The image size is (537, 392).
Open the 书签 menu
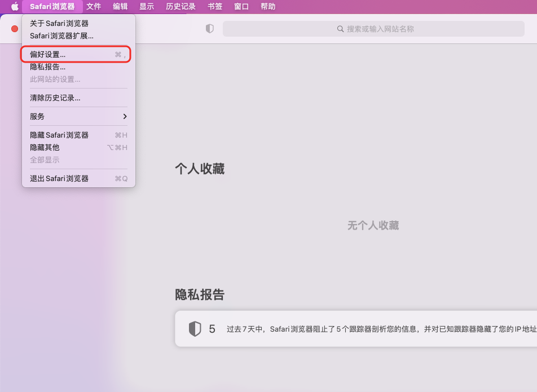pos(215,7)
